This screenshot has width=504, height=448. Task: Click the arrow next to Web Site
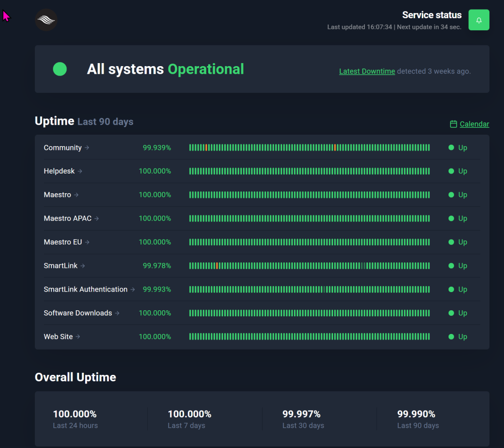[78, 337]
